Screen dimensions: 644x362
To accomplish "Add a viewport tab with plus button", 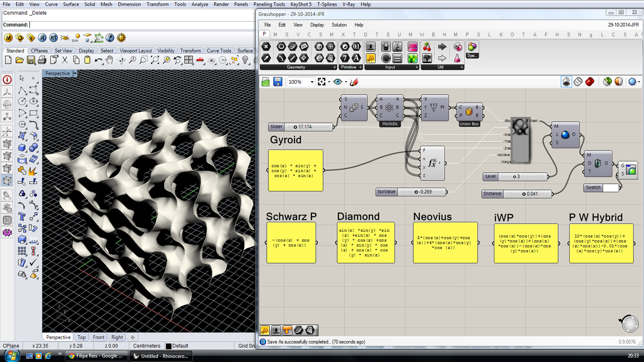I will click(132, 337).
